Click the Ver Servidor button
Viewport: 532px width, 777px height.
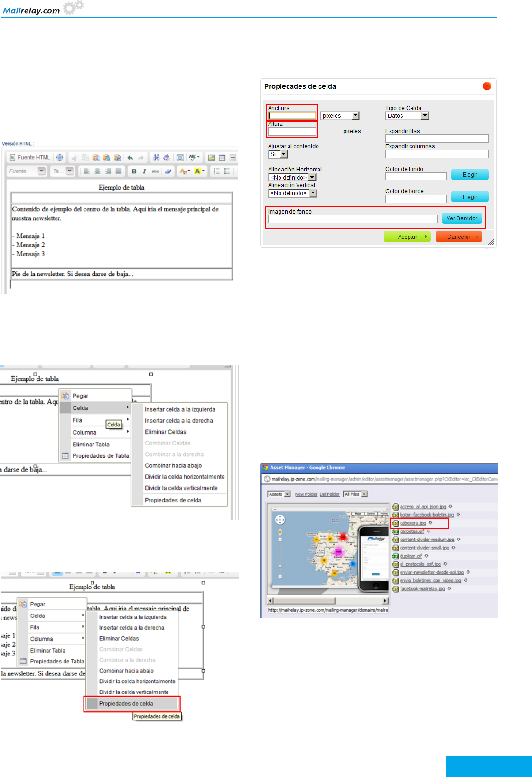coord(462,218)
